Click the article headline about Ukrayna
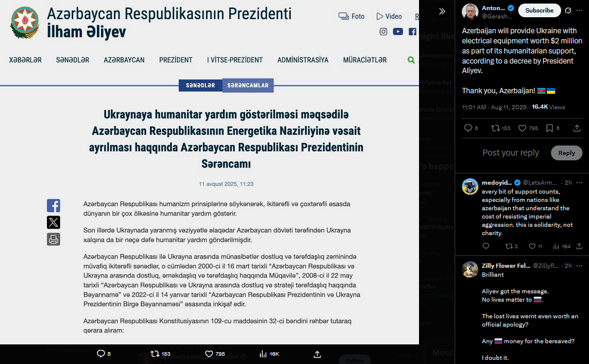This screenshot has width=589, height=364. (226, 139)
